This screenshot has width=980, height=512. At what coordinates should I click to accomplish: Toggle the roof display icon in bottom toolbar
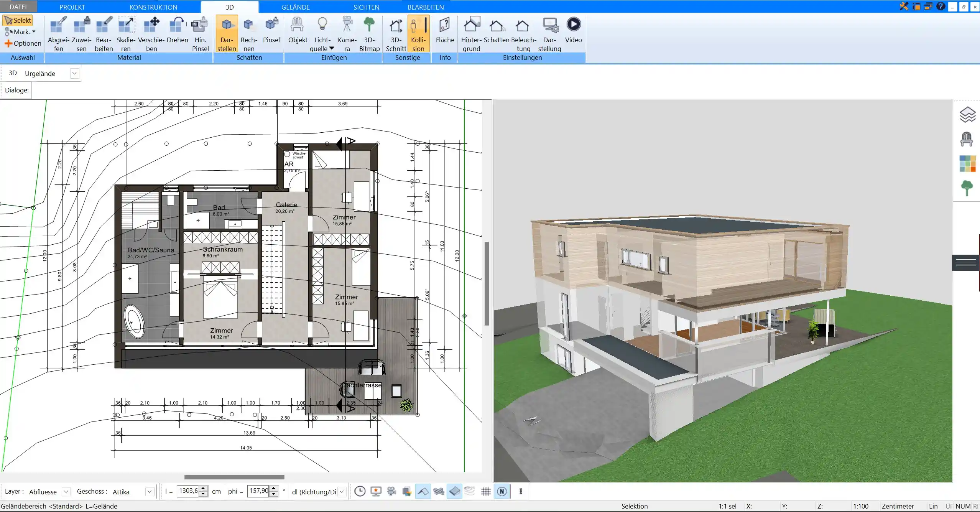423,491
